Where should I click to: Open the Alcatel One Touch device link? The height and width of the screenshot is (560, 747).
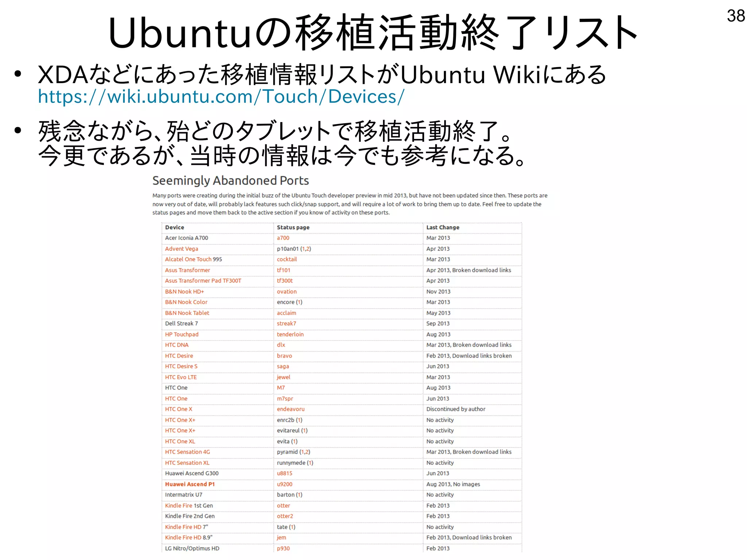pyautogui.click(x=188, y=259)
